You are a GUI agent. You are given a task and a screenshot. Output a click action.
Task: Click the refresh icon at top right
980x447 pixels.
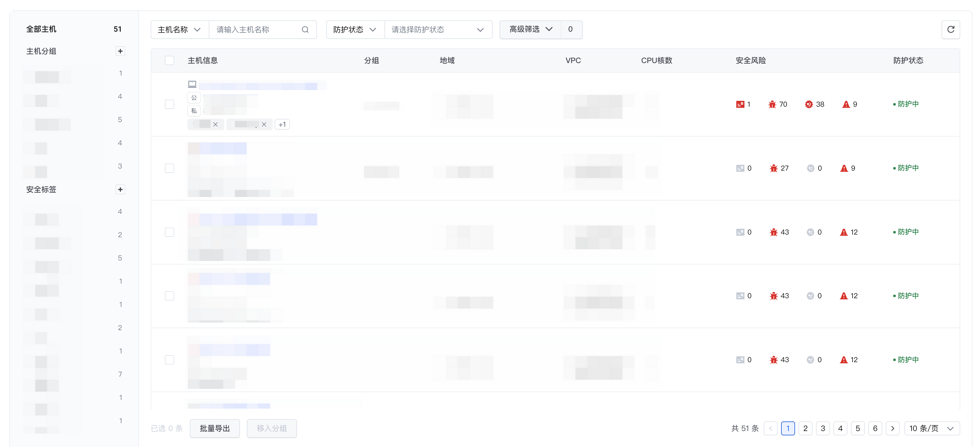coord(950,29)
